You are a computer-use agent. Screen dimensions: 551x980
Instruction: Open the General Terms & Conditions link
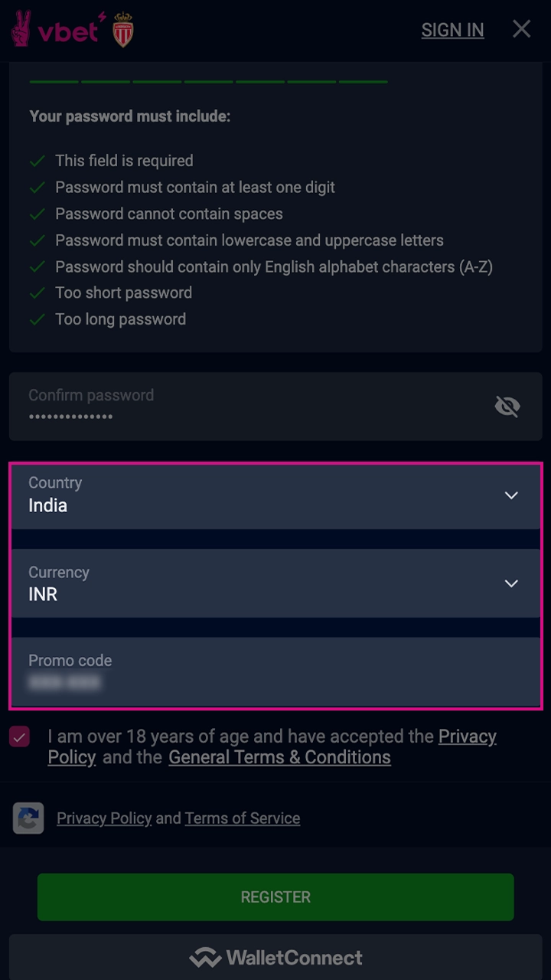tap(279, 757)
